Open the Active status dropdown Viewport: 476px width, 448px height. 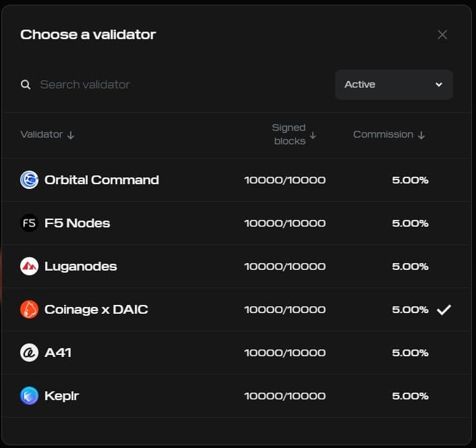[x=394, y=84]
